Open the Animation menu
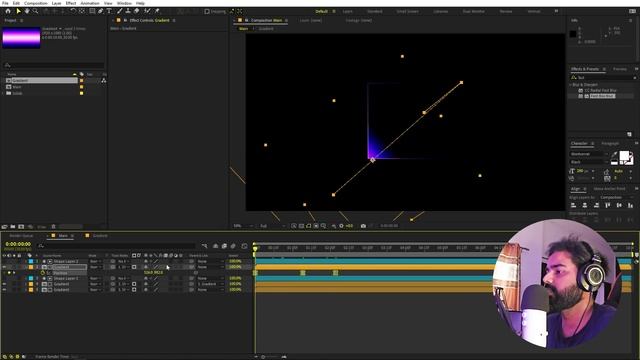This screenshot has width=640, height=360. [90, 3]
